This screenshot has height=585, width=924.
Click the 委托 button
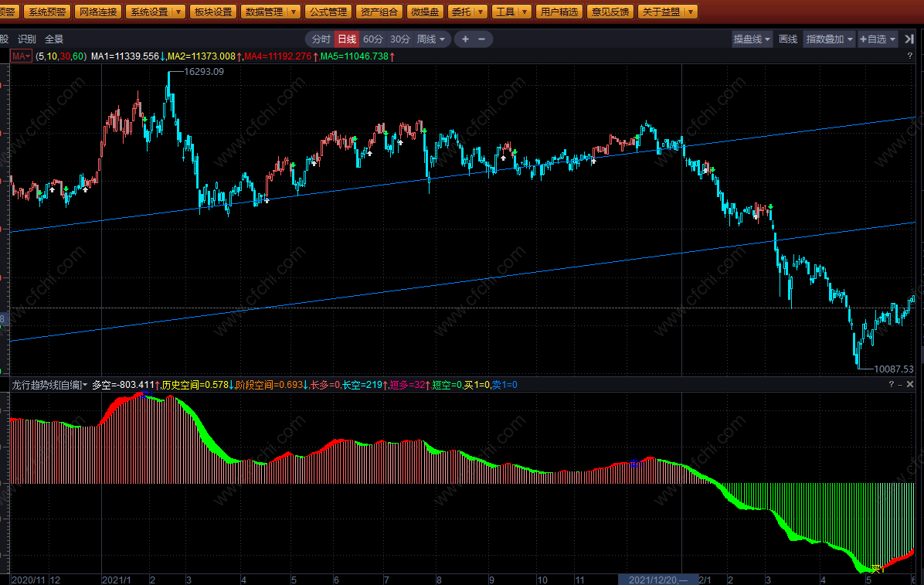pos(460,12)
